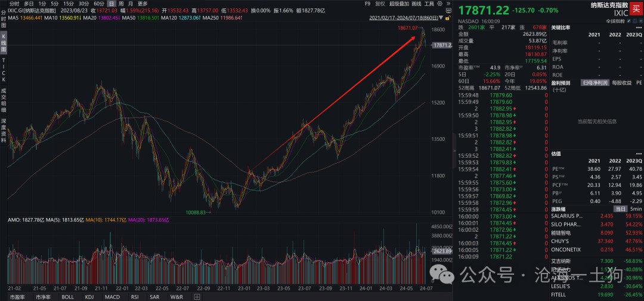
Task: Open the date range dropdown arrow
Action: [x=441, y=18]
